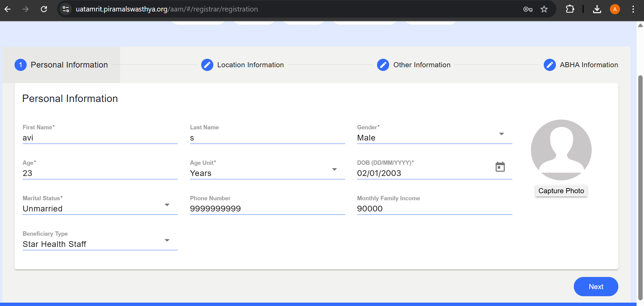
Task: Open the DOB calendar picker icon
Action: click(x=500, y=167)
